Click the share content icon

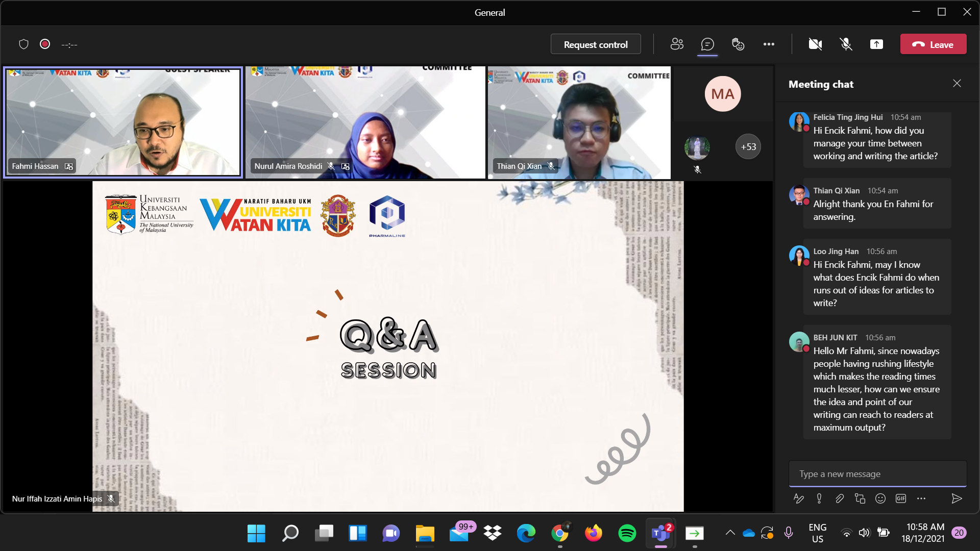click(x=876, y=44)
